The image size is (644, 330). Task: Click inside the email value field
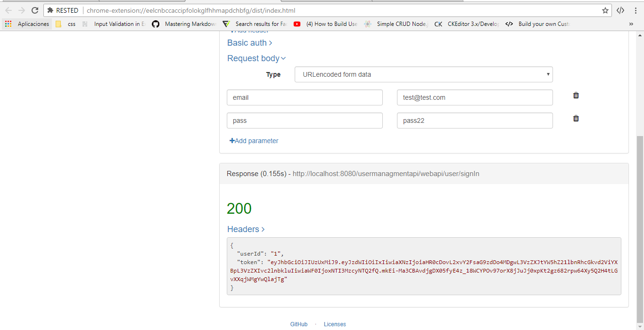(x=474, y=97)
